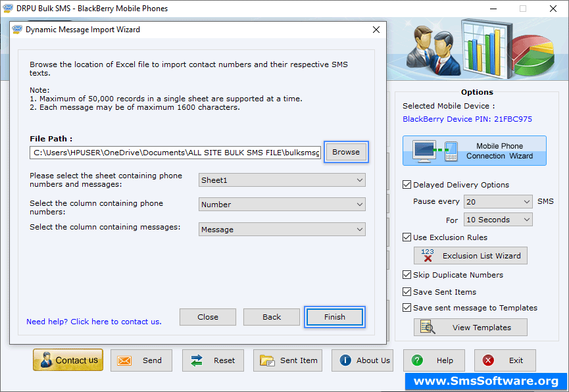The width and height of the screenshot is (569, 392).
Task: Open the Message column dropdown
Action: coord(282,230)
